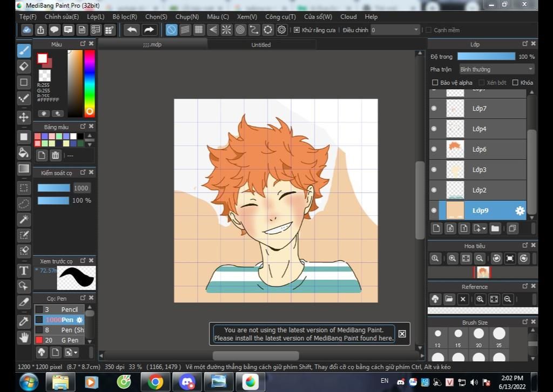
Task: Turn off snap using the blue circle icon
Action: click(171, 30)
